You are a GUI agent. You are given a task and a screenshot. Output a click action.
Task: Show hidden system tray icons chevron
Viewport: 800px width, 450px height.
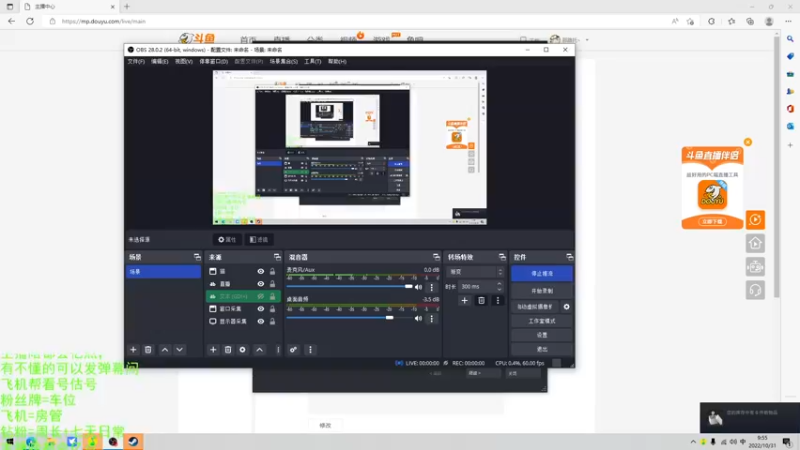click(x=693, y=442)
